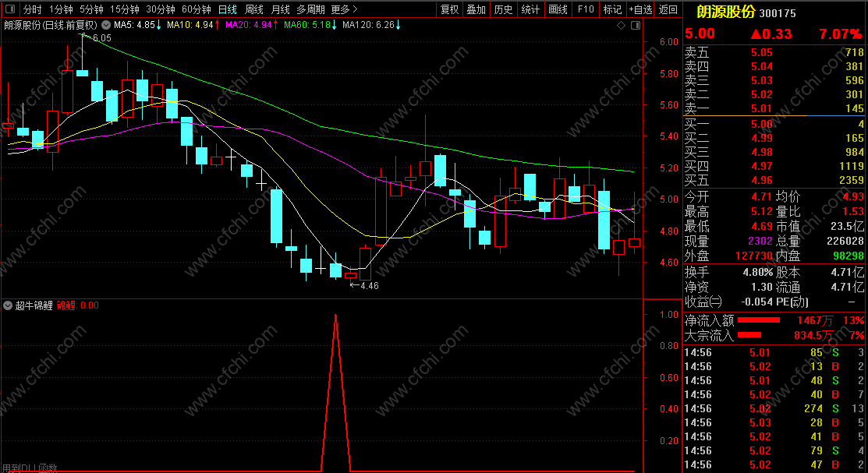868x473 pixels.
Task: Click the diamond icon above price axis
Action: [621, 26]
